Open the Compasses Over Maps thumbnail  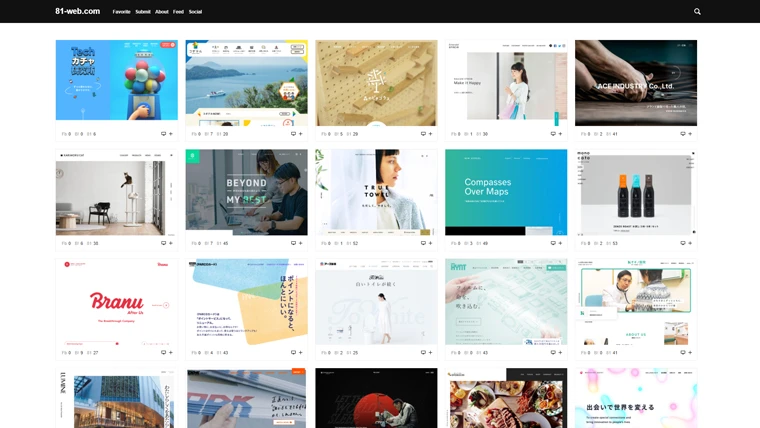coord(506,192)
